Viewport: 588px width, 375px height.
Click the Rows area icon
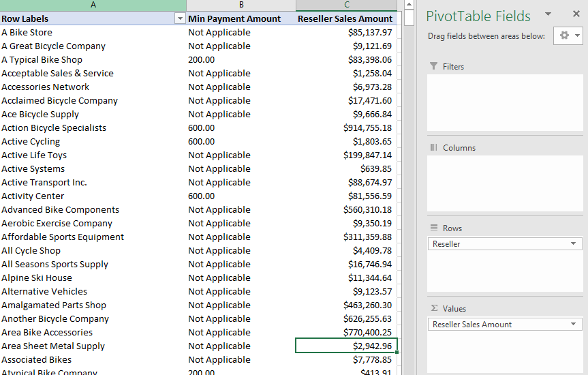coord(433,228)
